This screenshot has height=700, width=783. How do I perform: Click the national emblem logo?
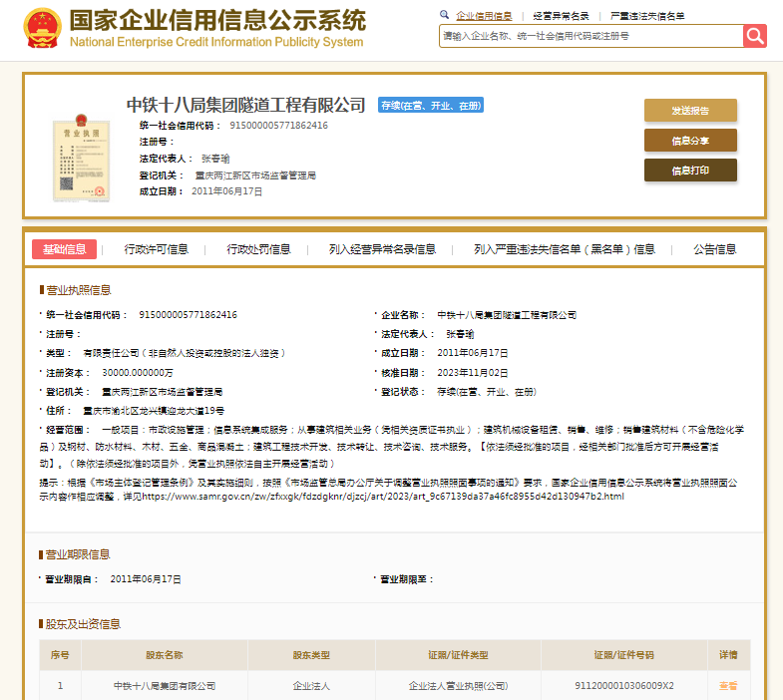[x=41, y=30]
